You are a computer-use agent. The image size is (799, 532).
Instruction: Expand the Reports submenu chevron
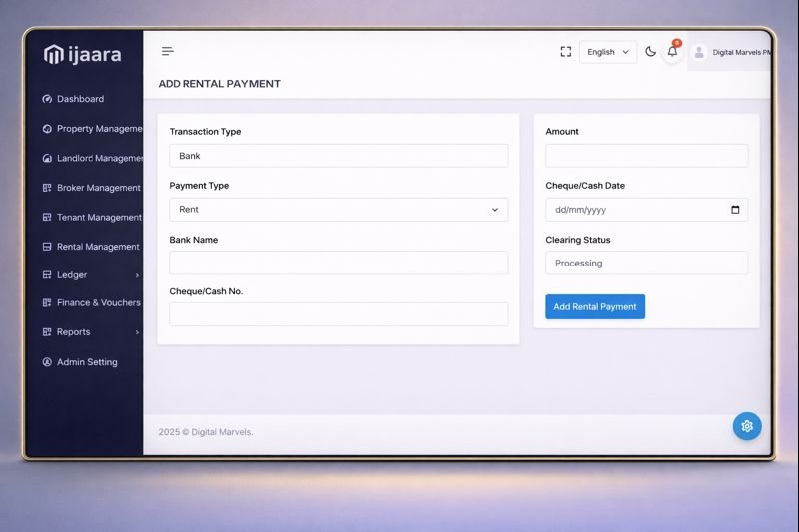pyautogui.click(x=137, y=332)
